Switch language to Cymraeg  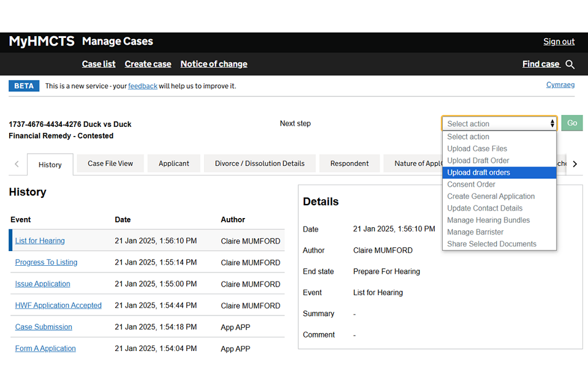[560, 85]
